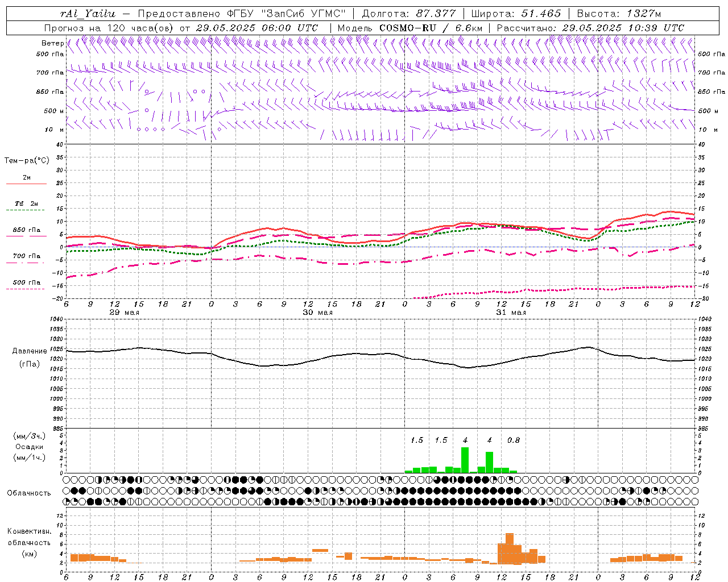Click the dotted "500 гПа" temperature legend line
This screenshot has height=582, width=728.
tap(26, 289)
